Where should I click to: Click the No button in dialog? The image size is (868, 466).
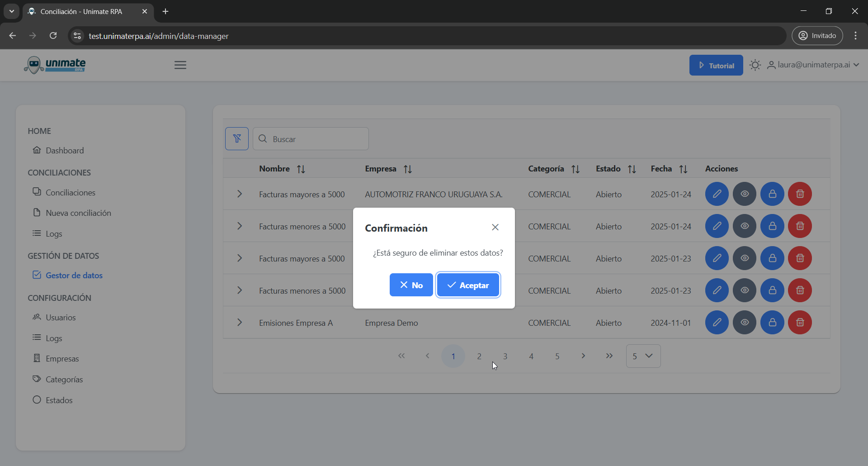(x=411, y=285)
